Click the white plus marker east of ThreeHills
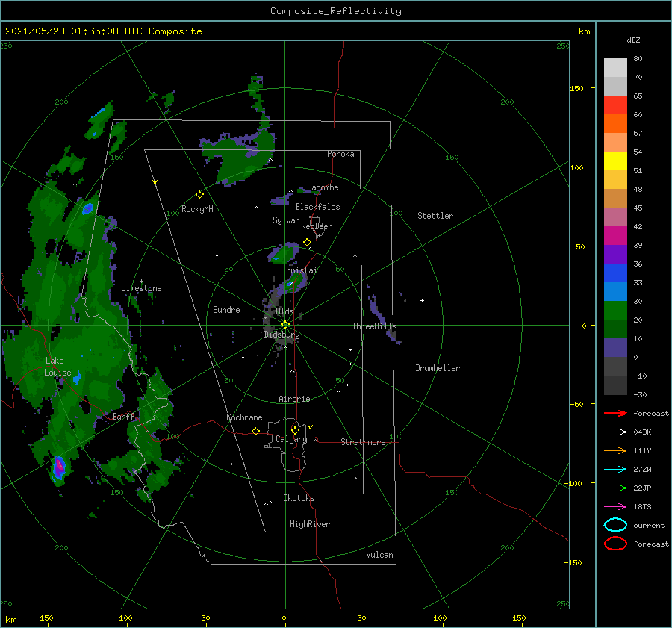This screenshot has width=672, height=628. click(x=422, y=300)
